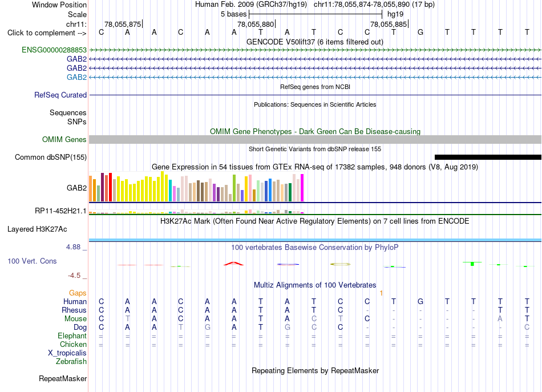The image size is (542, 392).
Task: Select the X_tropicalis row label
Action: click(67, 353)
